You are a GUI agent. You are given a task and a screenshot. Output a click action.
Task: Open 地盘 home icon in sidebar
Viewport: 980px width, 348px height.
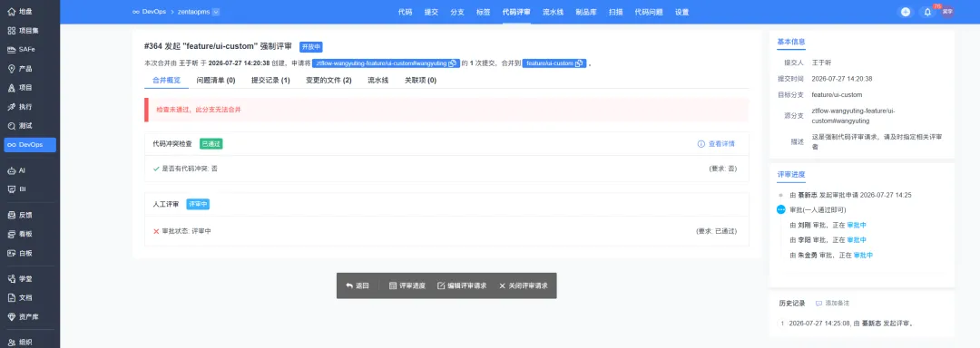(x=11, y=12)
